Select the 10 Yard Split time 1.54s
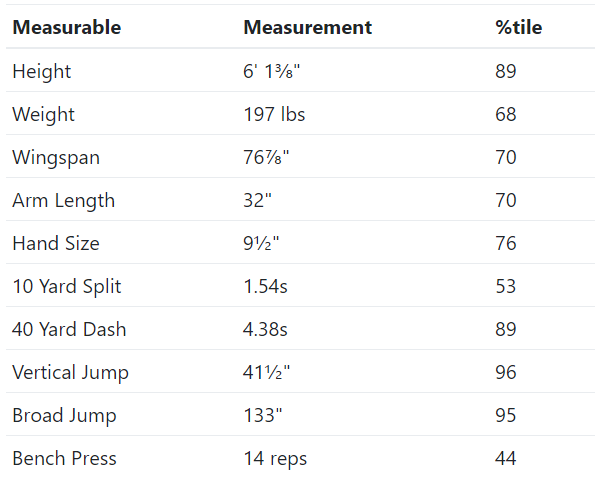The height and width of the screenshot is (487, 601). (265, 287)
